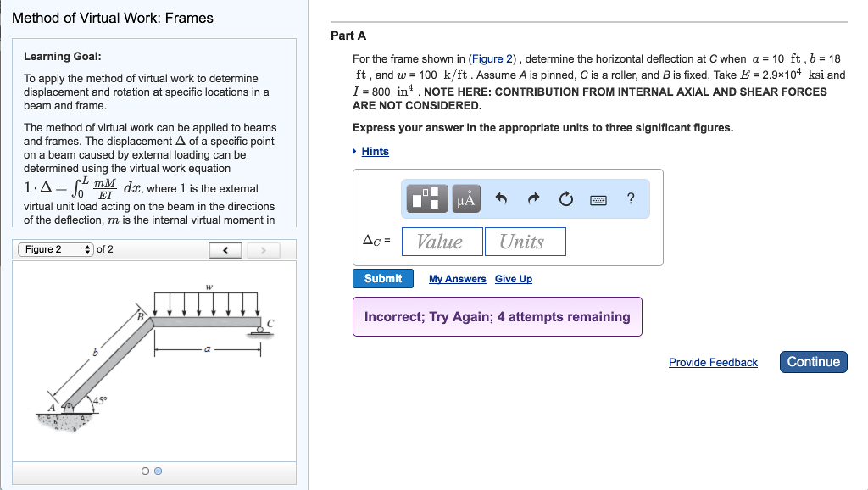Undo the last answer edit

[501, 199]
